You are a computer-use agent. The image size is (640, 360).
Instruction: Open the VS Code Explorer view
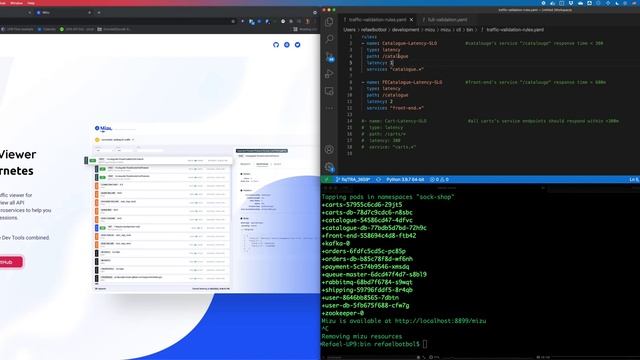[x=329, y=21]
